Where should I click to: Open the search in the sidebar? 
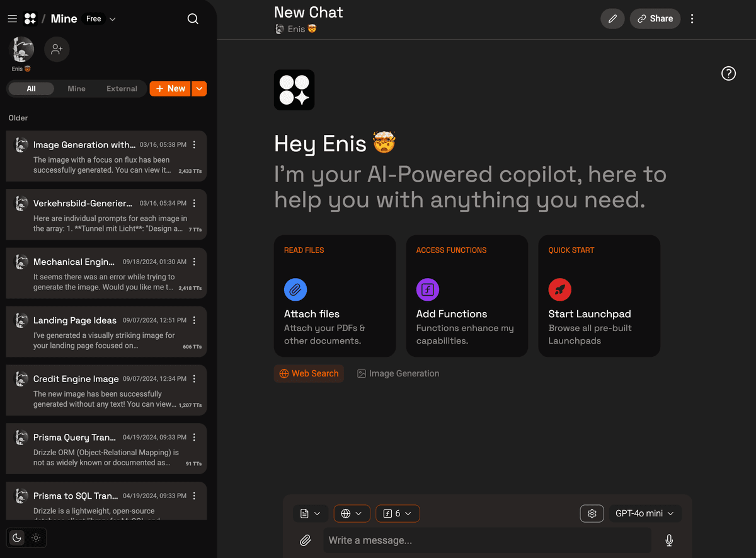pyautogui.click(x=193, y=19)
